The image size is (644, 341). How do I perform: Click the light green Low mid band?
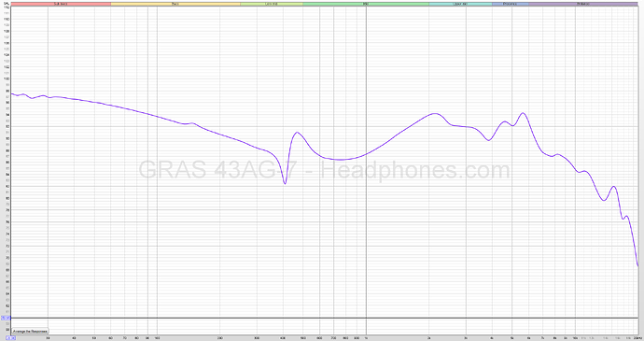coord(272,4)
